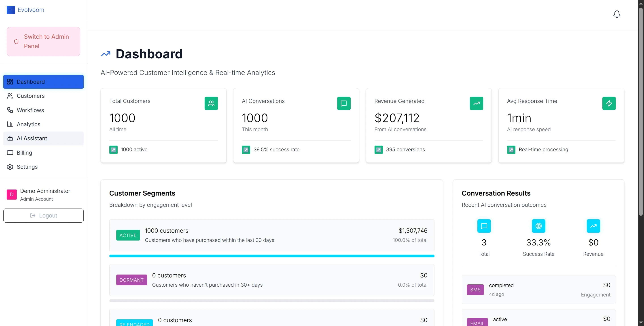Click the Evolvoom logo icon
The height and width of the screenshot is (326, 644).
(x=11, y=10)
